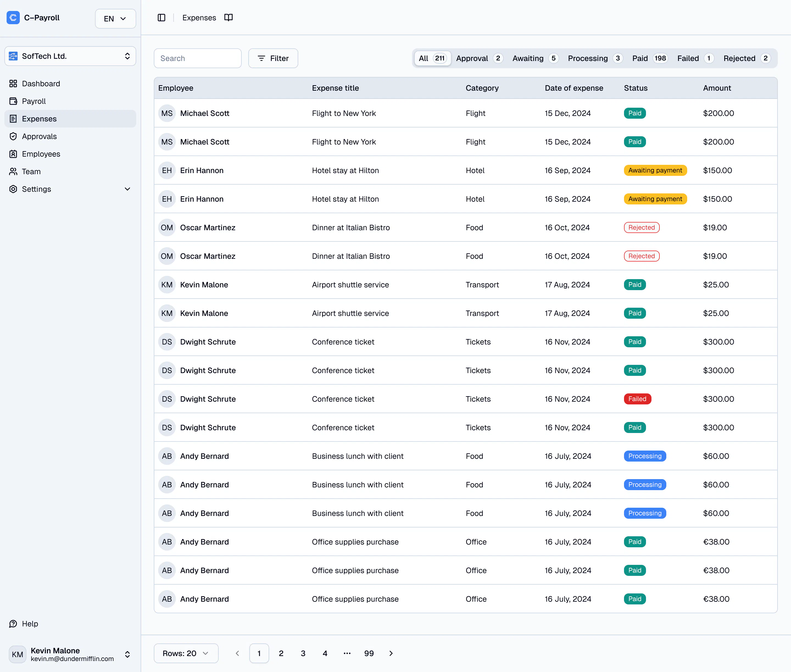
Task: Click the Payroll wallet icon
Action: 13,101
